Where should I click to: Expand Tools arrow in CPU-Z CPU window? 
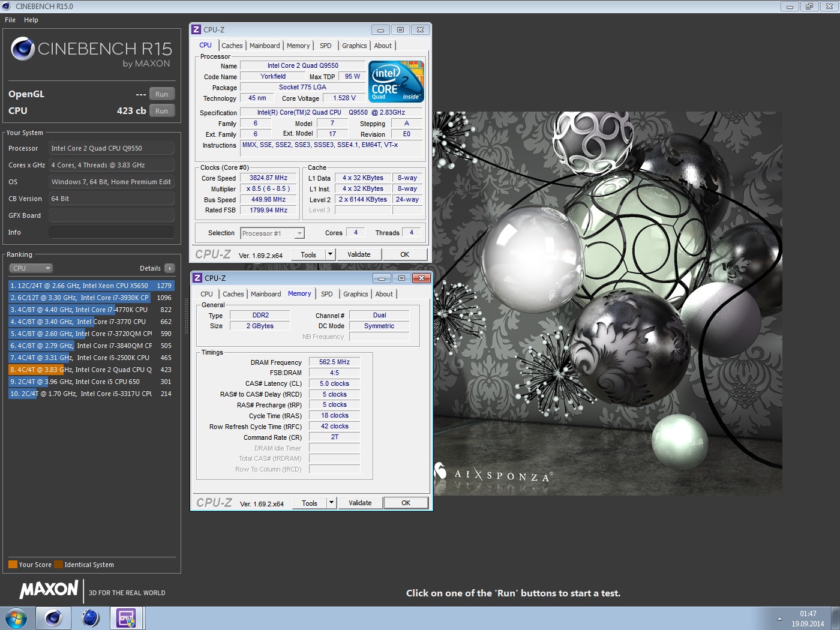pos(330,254)
